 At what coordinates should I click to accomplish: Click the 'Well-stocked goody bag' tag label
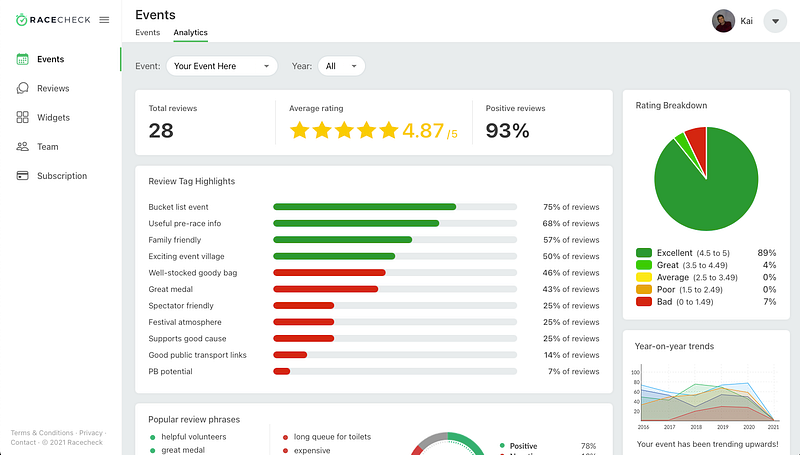[x=193, y=272]
